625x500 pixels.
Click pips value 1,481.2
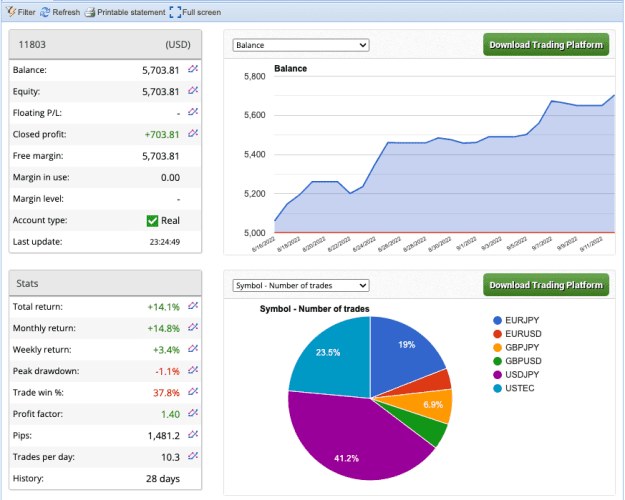[x=164, y=436]
